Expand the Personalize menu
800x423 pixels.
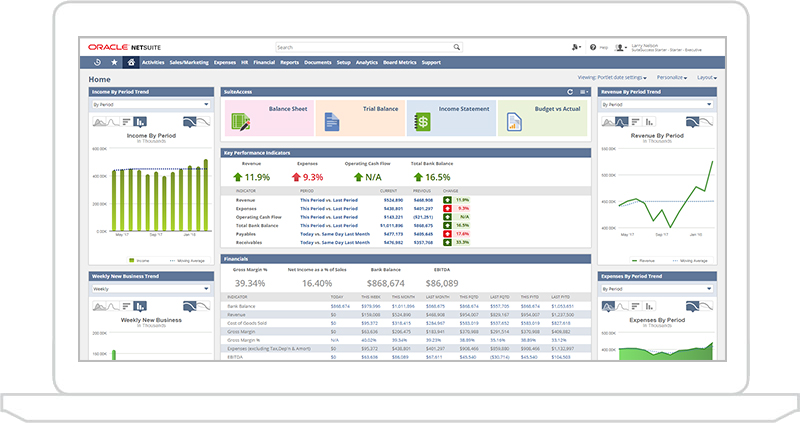(671, 77)
